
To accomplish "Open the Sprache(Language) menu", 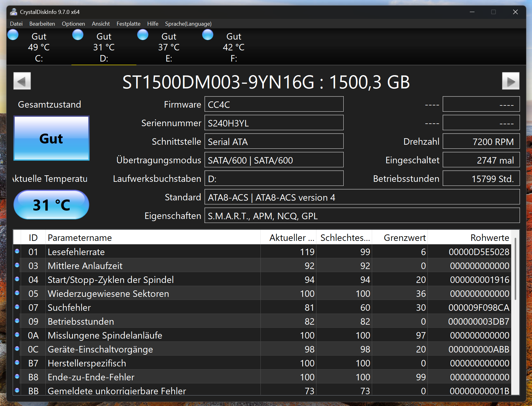I will [x=188, y=24].
